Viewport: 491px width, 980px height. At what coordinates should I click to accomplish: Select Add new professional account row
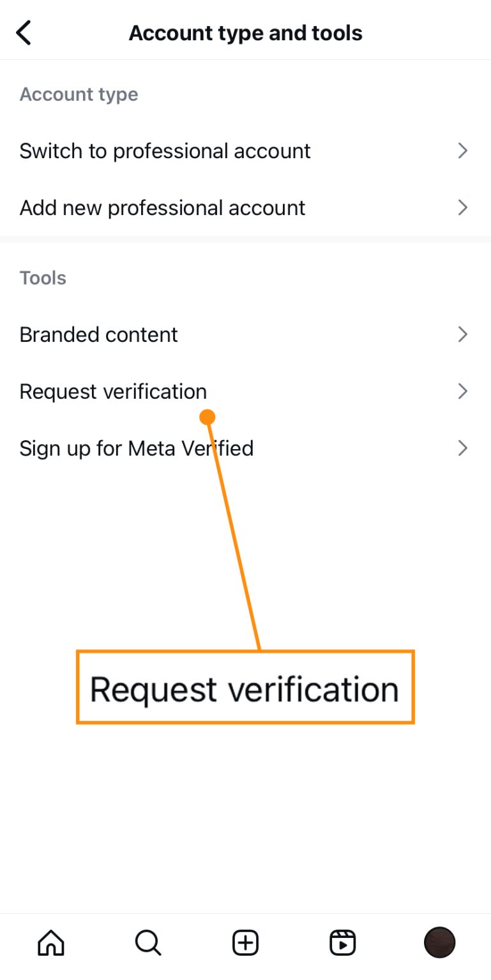click(162, 207)
